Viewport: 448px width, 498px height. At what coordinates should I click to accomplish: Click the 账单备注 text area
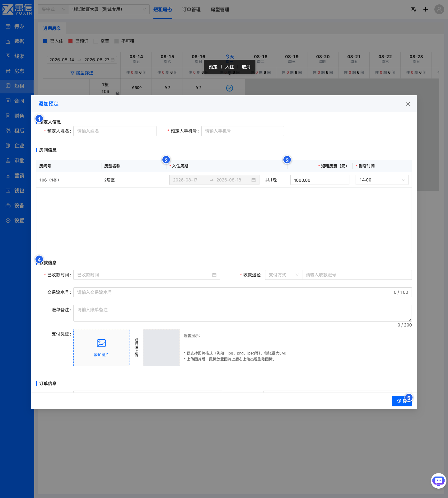243,313
